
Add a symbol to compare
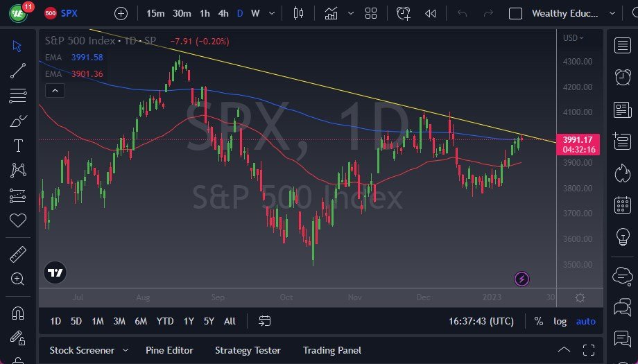coord(121,14)
